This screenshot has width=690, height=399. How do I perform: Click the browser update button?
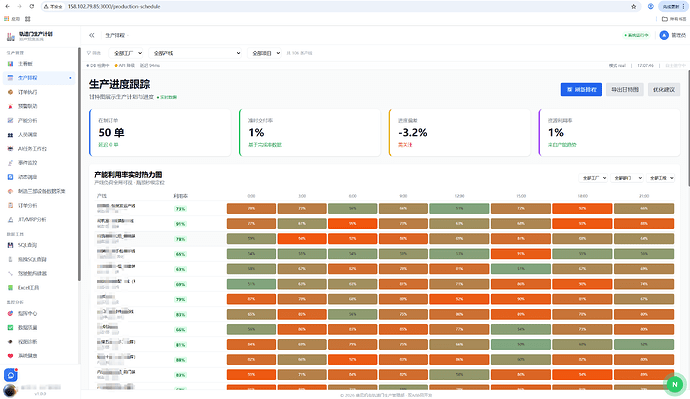click(x=672, y=7)
